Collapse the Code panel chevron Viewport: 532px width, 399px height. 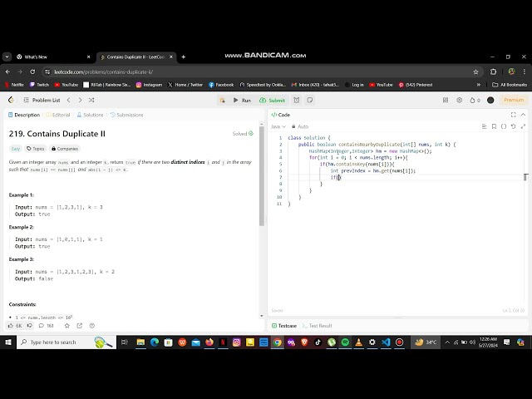pyautogui.click(x=523, y=115)
